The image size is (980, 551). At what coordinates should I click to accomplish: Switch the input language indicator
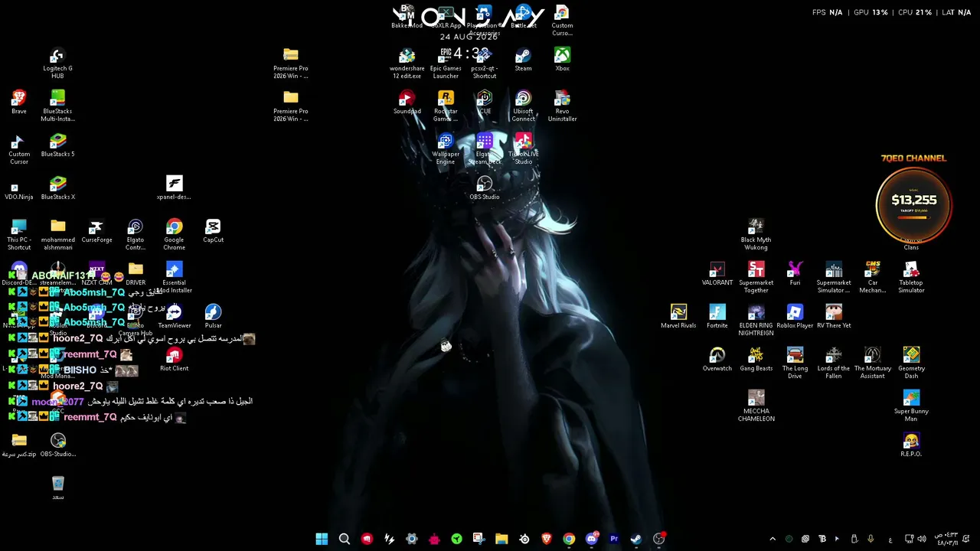[890, 540]
